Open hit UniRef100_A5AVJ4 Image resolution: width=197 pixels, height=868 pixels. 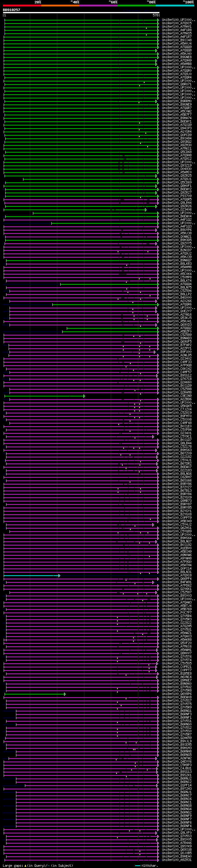177,43
